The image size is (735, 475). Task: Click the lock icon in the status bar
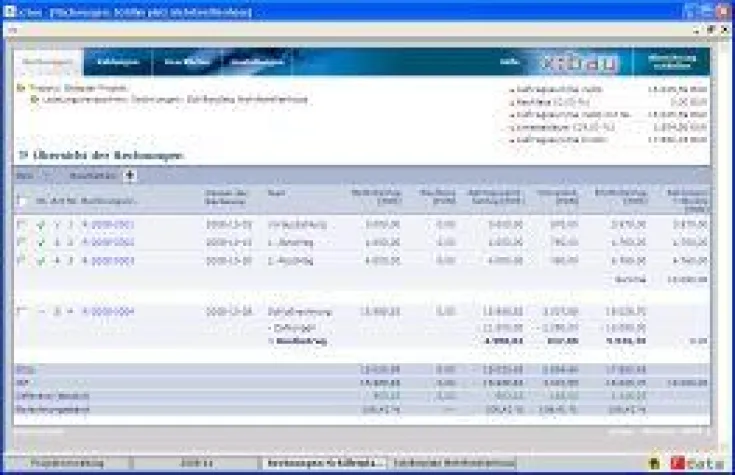(x=654, y=465)
